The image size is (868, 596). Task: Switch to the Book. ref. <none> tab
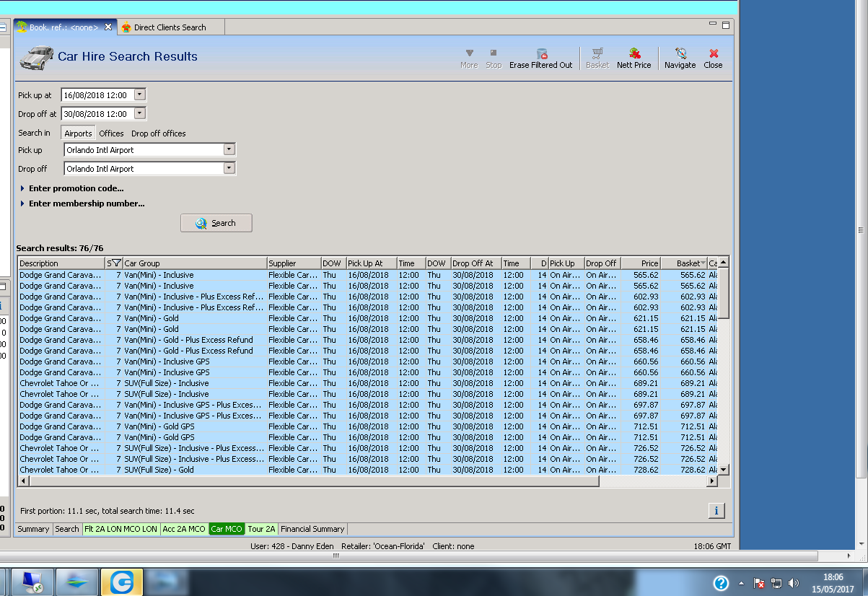(x=63, y=27)
